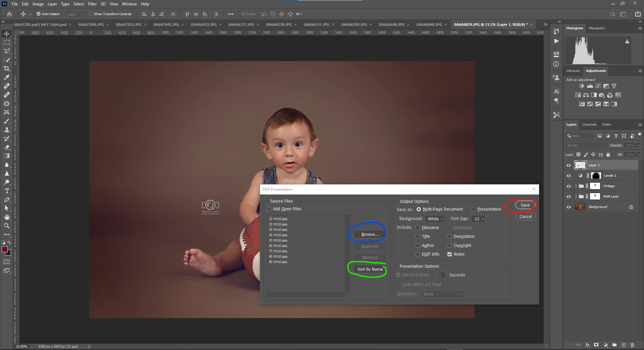Expand the Vintage layer group
Viewport: 644px width, 350px height.
coord(576,186)
